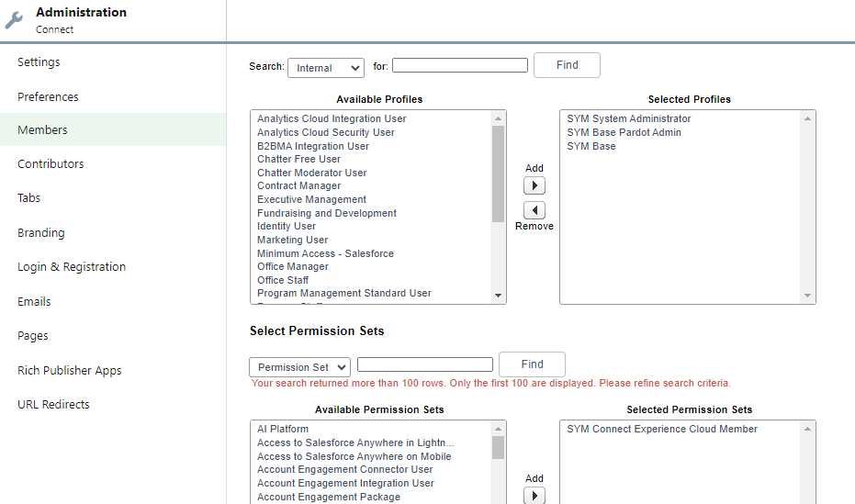Open Emails in the sidebar
Viewport: 855px width, 504px height.
coord(34,301)
